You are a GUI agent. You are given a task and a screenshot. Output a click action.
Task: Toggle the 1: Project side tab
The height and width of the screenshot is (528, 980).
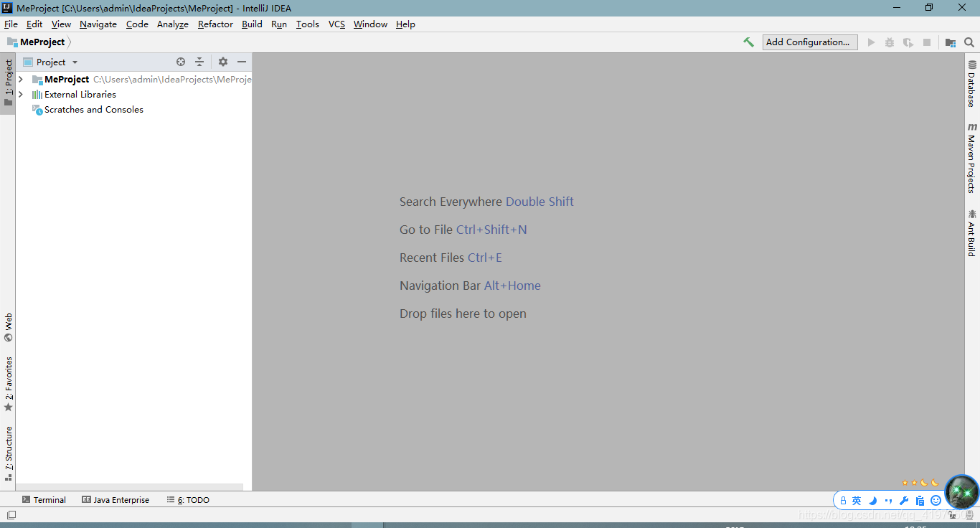pyautogui.click(x=8, y=82)
